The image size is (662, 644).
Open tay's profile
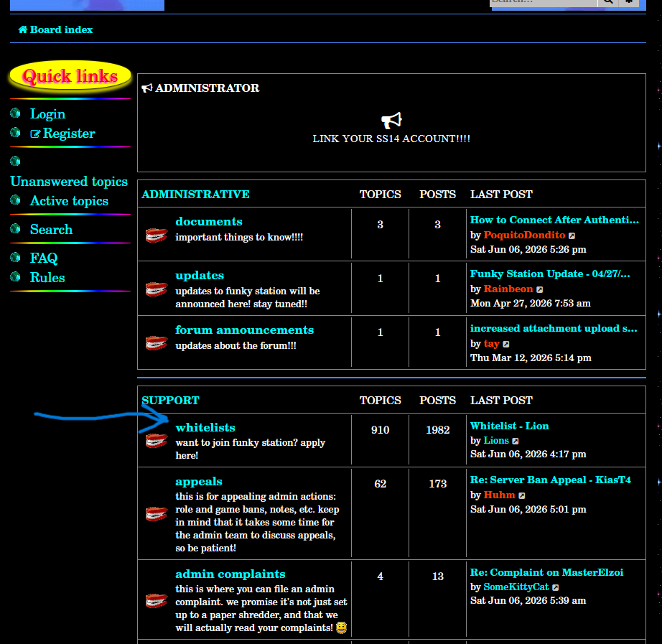[491, 343]
